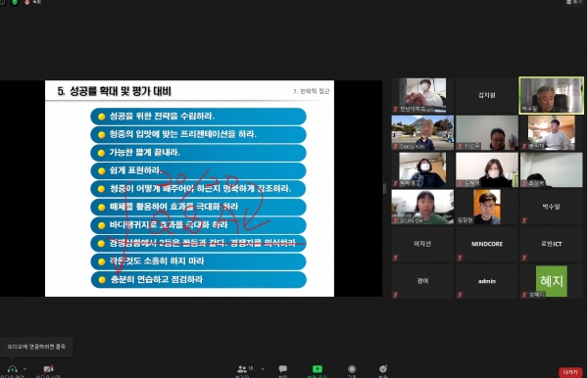This screenshot has width=588, height=378.
Task: Select the admin participant tile
Action: 487,281
